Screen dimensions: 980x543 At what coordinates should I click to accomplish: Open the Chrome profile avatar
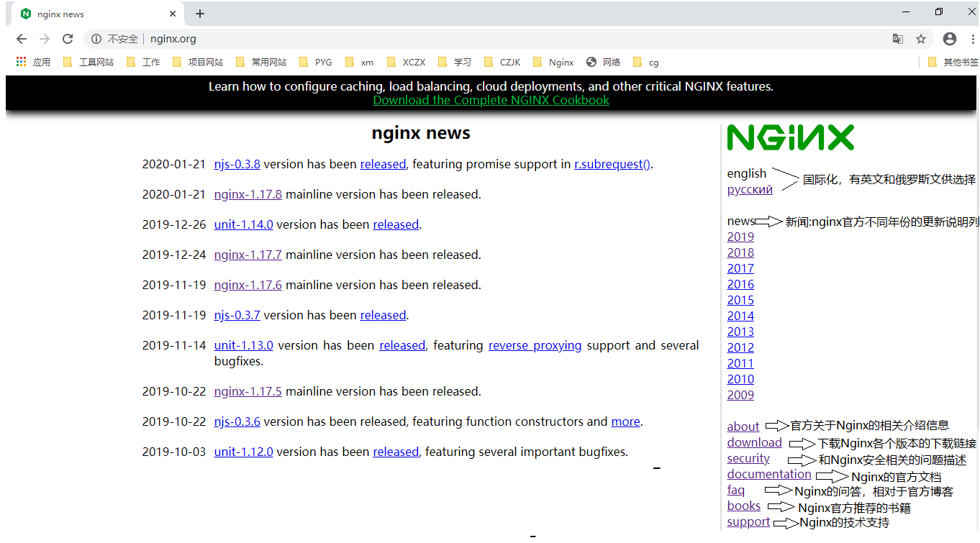(949, 39)
